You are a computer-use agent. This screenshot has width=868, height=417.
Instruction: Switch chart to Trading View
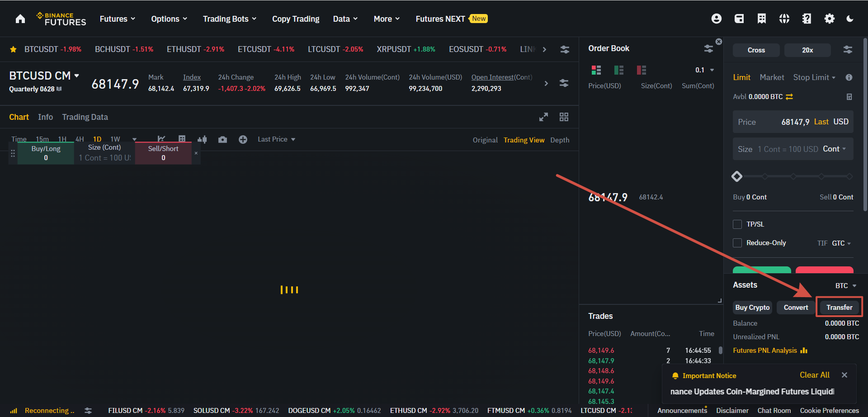(x=524, y=140)
